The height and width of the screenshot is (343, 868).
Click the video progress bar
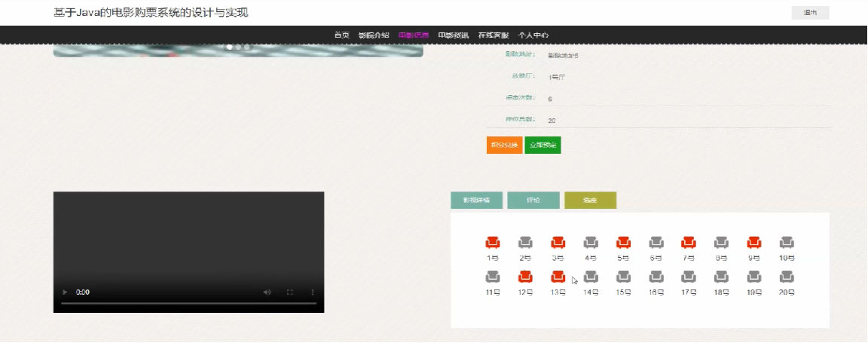[189, 303]
